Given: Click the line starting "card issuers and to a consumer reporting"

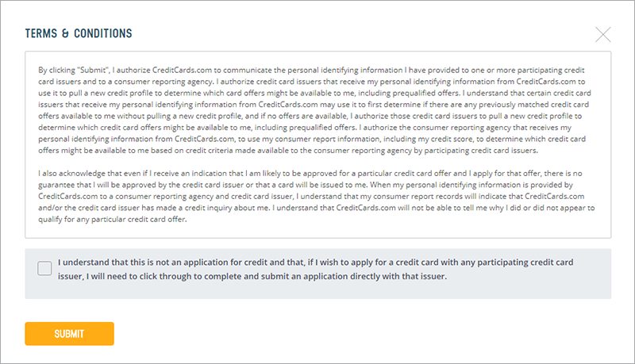Looking at the screenshot, I should pyautogui.click(x=198, y=82).
